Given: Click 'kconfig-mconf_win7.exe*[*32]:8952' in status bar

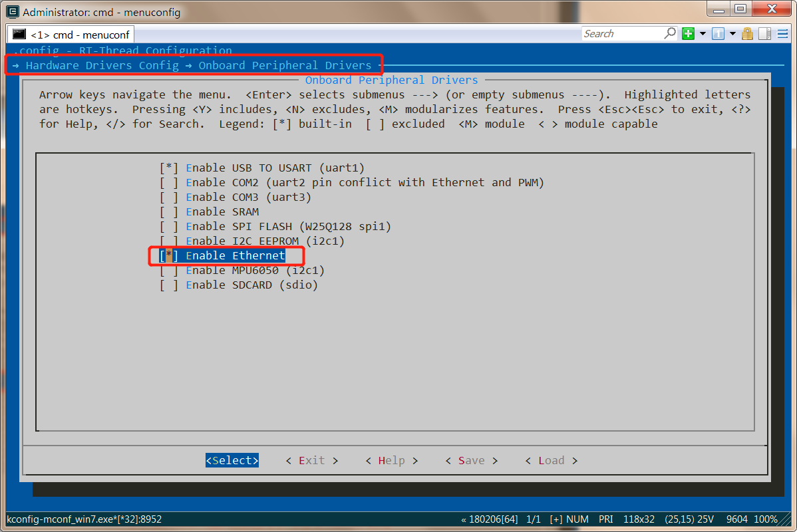Looking at the screenshot, I should [84, 519].
